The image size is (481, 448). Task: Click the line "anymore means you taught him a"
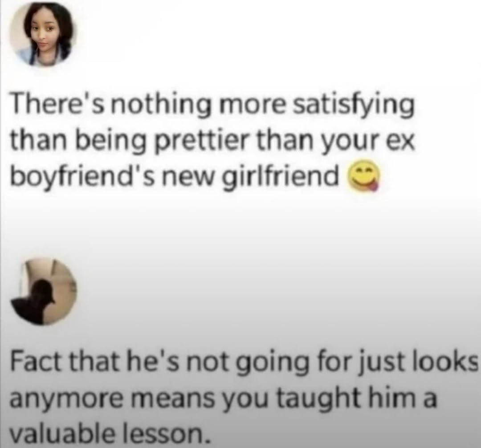click(223, 398)
